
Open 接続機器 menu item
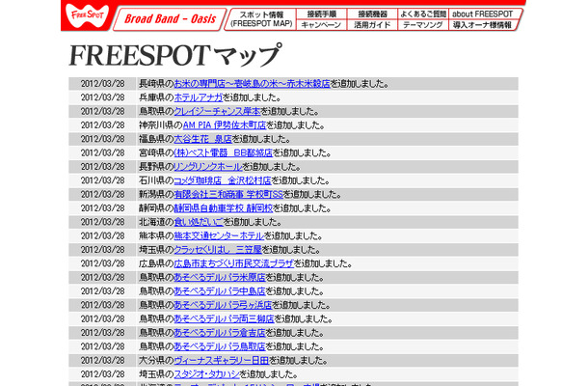pos(372,14)
